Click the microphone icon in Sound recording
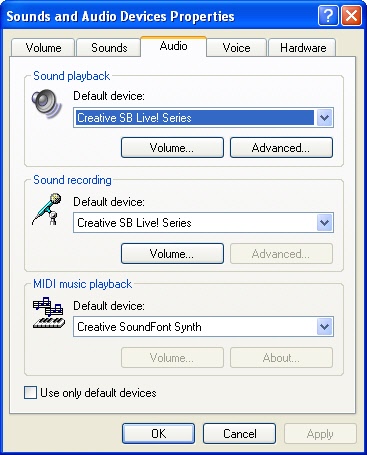This screenshot has width=367, height=455. [x=47, y=209]
